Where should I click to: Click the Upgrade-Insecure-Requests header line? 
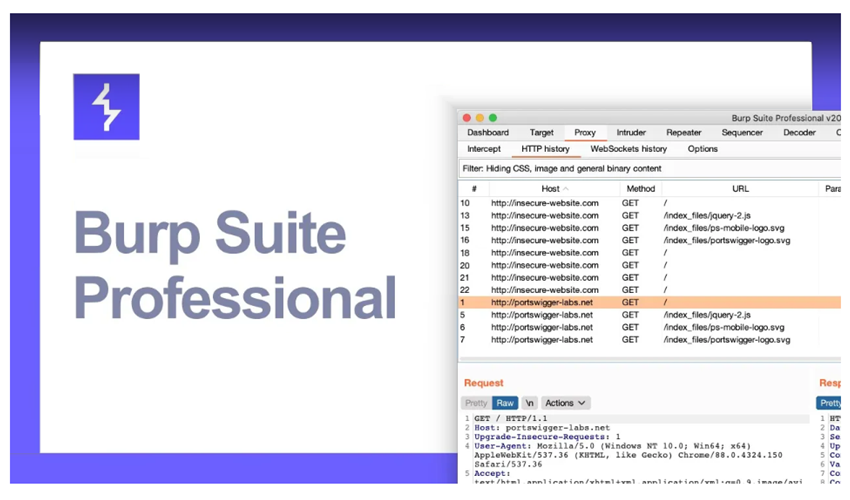click(x=547, y=437)
